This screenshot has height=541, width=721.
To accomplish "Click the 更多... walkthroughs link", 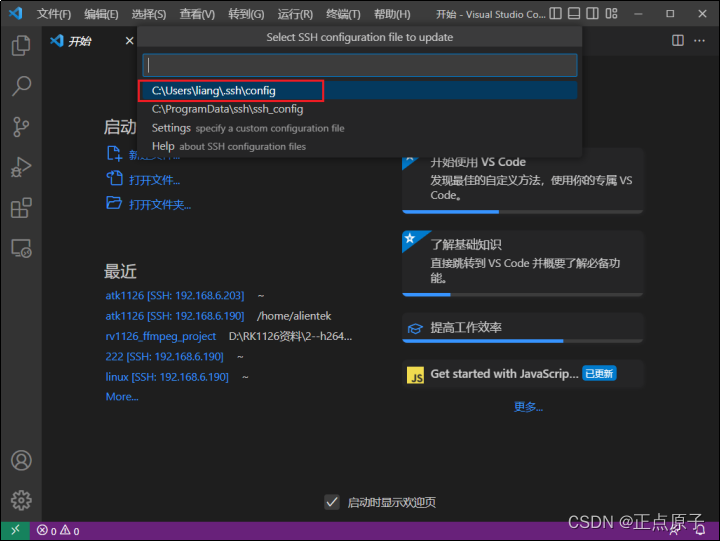I will [528, 407].
